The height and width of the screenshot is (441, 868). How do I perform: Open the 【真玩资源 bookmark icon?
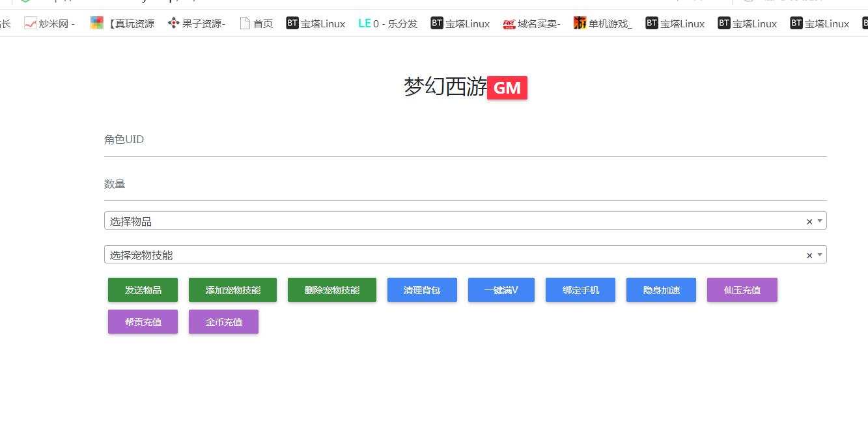click(96, 23)
